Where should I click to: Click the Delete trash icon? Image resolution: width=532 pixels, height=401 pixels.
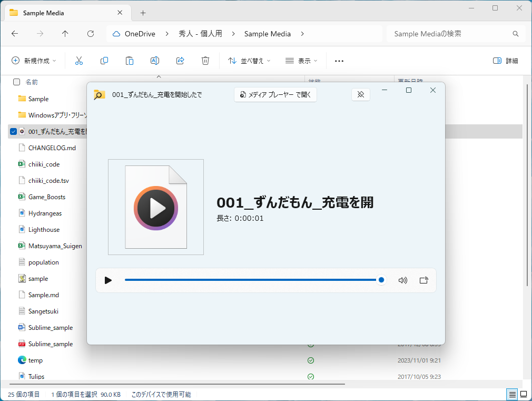205,61
